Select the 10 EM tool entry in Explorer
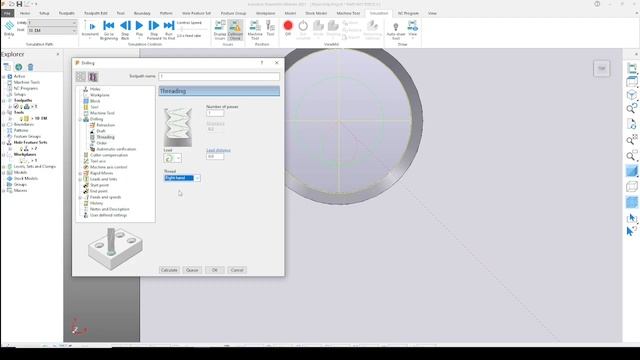 [40, 118]
